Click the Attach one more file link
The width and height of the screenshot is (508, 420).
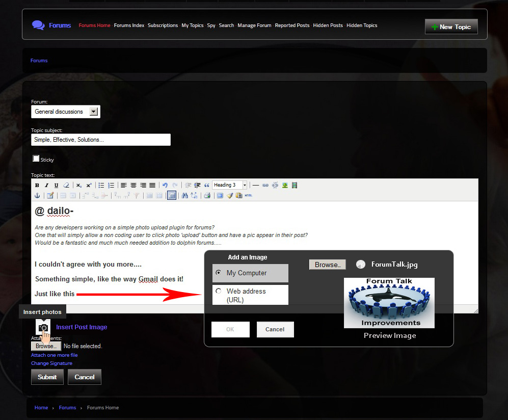54,355
